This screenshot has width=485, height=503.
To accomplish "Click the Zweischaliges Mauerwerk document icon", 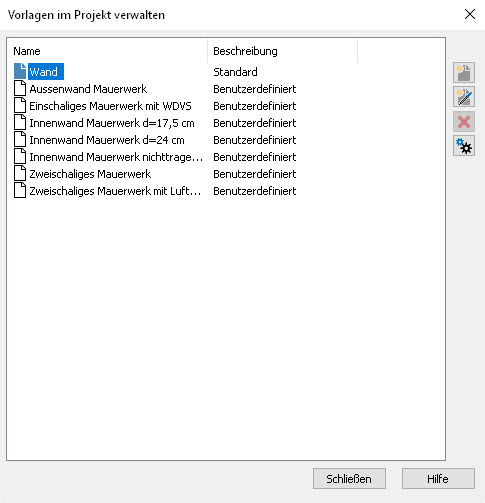I will (20, 174).
